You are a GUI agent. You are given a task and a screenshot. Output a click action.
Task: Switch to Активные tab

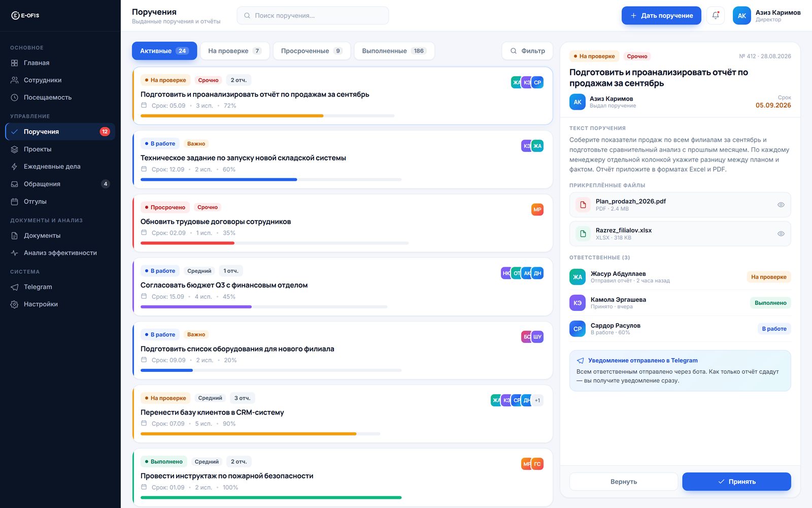[x=164, y=51]
